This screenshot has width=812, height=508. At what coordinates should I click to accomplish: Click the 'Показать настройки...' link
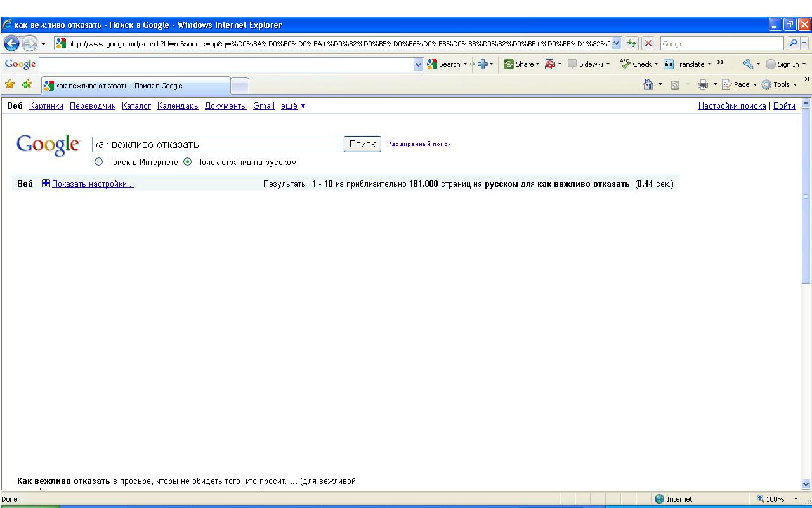(x=93, y=184)
